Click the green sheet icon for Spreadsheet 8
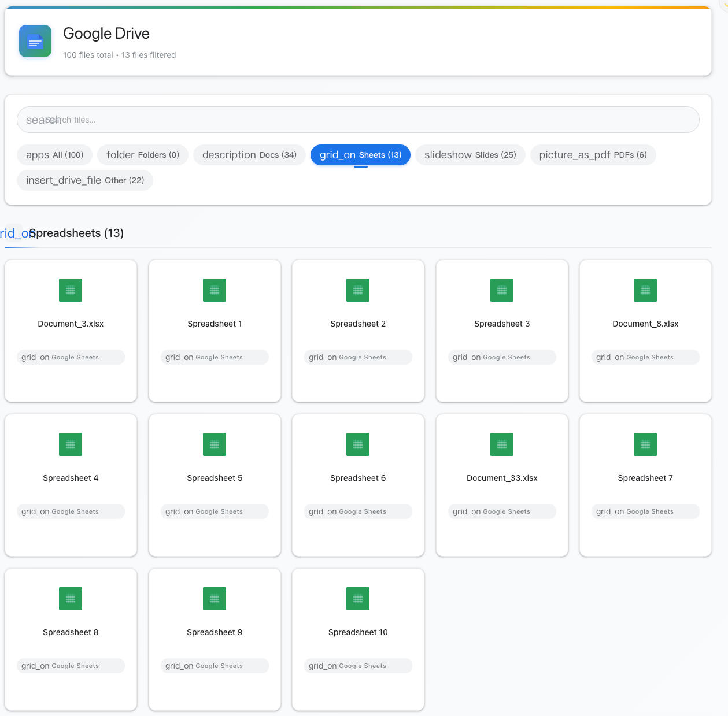Screen dimensions: 728x716 [71, 599]
